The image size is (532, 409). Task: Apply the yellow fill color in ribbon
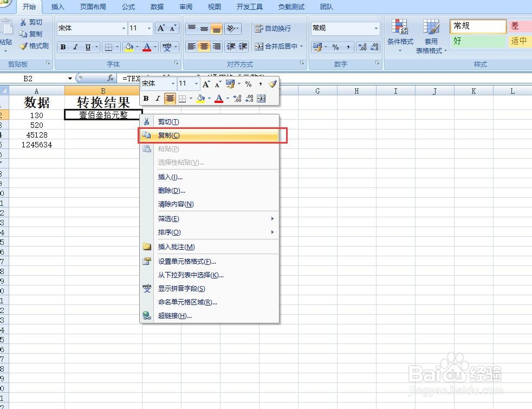(129, 47)
